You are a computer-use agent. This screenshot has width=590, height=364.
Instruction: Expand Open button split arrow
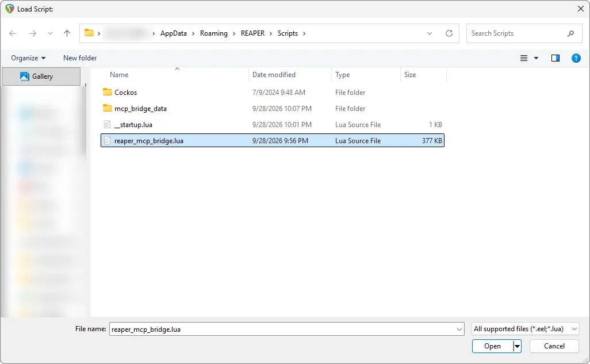coord(518,346)
